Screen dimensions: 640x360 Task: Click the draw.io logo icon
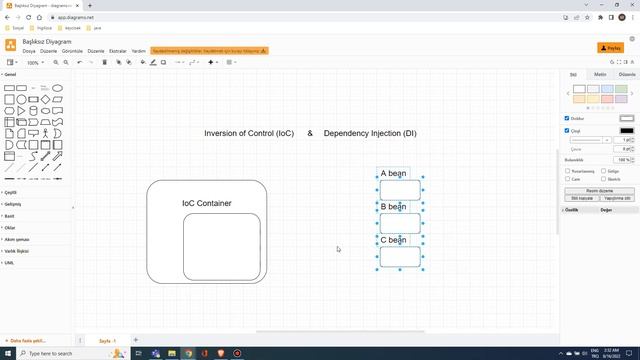point(11,45)
